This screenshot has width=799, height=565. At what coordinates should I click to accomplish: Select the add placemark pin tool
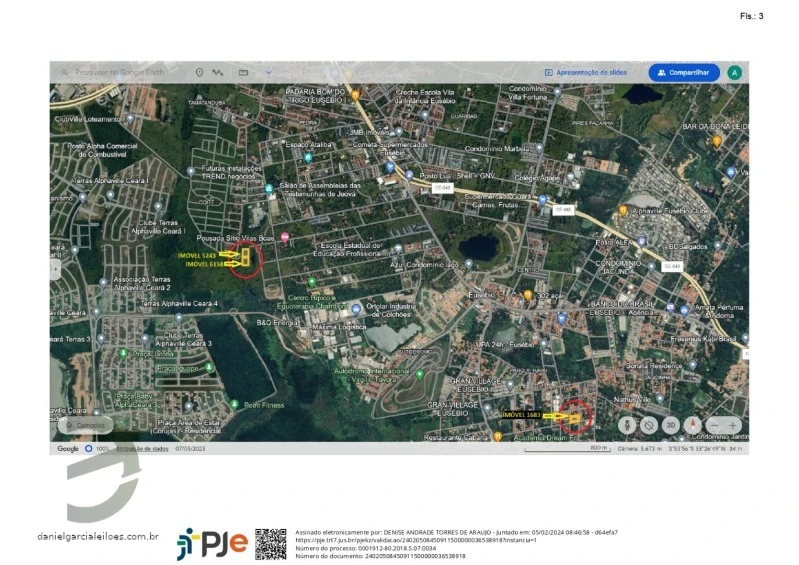(x=199, y=73)
